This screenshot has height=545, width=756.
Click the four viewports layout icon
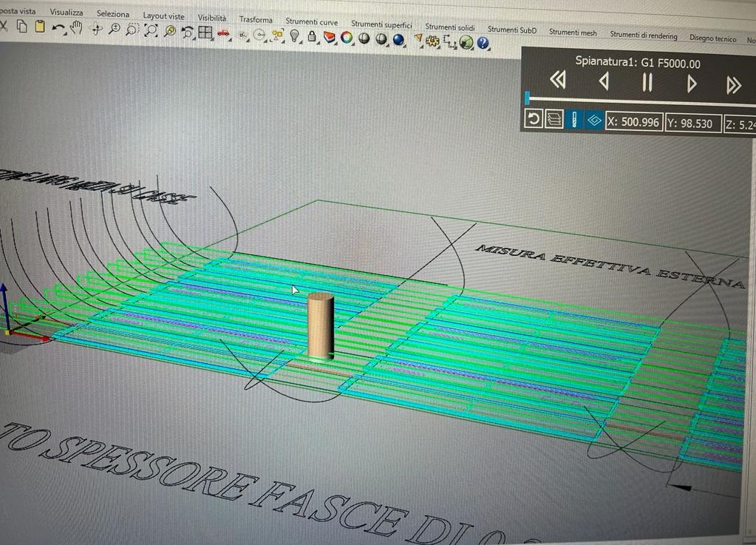[205, 33]
